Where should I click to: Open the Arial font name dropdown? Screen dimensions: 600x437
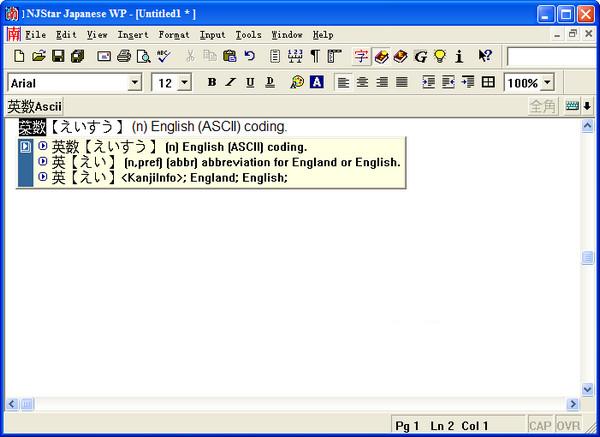tap(134, 82)
